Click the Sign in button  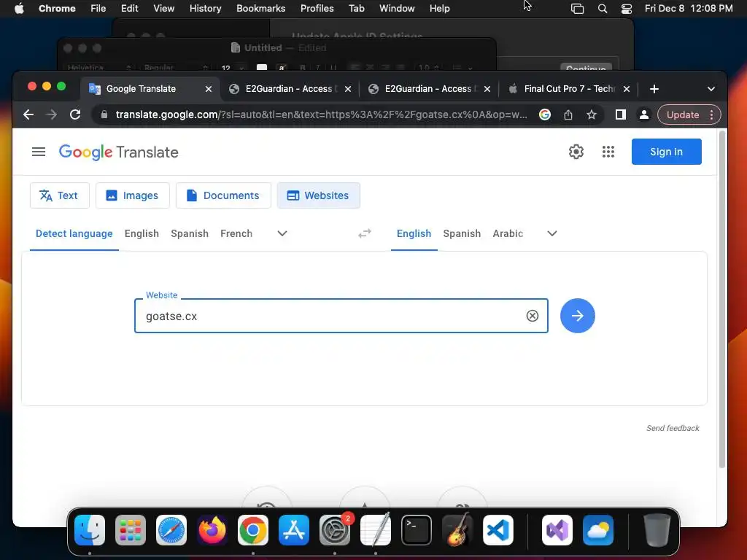[x=666, y=152]
